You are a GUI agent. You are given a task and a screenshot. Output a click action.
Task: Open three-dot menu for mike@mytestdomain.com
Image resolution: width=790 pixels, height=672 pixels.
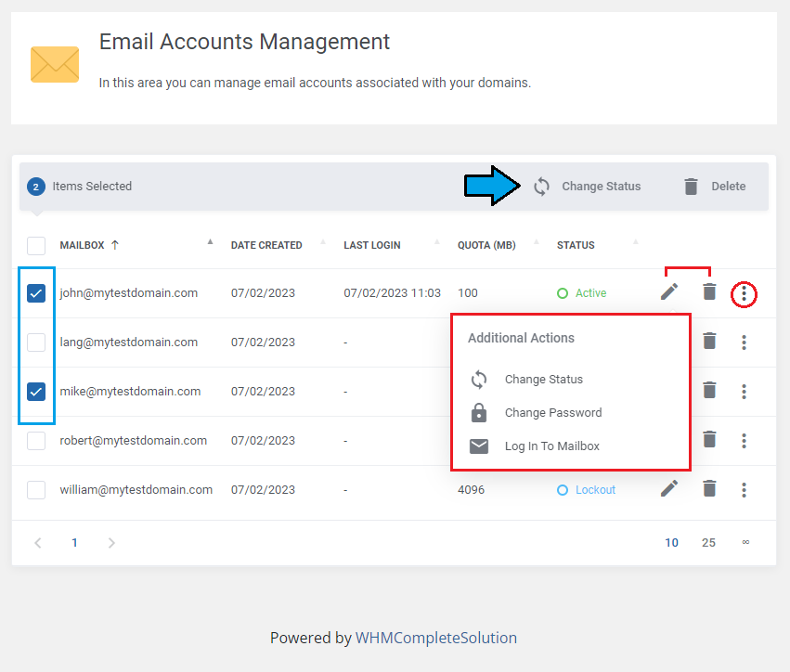click(744, 392)
